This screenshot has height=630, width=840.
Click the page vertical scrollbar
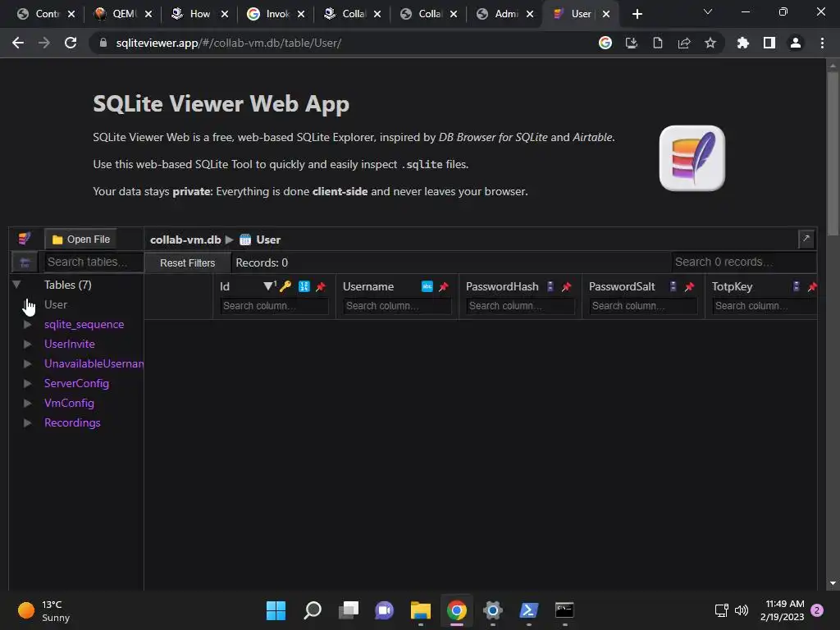click(833, 153)
